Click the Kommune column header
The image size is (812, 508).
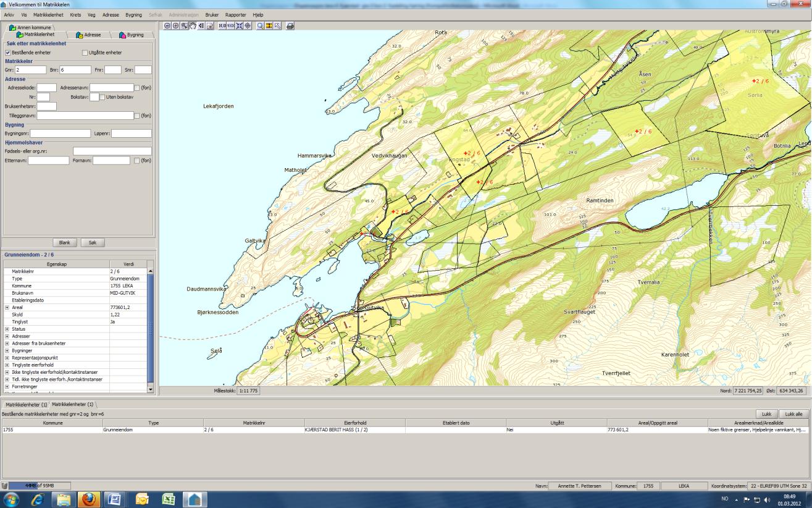[52, 423]
